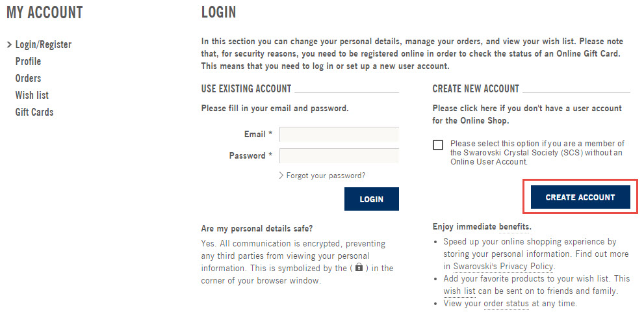Click the arrow beside Login/Register
644x316 pixels.
click(x=10, y=45)
